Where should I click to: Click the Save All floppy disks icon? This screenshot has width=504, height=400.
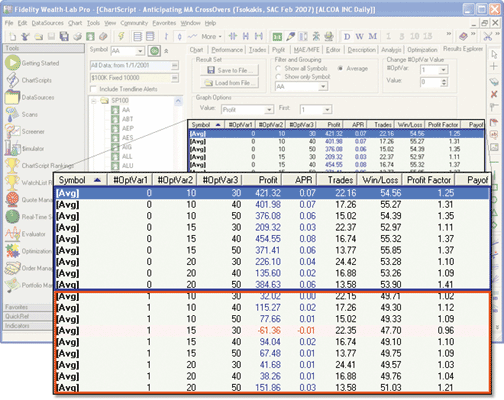[x=64, y=36]
